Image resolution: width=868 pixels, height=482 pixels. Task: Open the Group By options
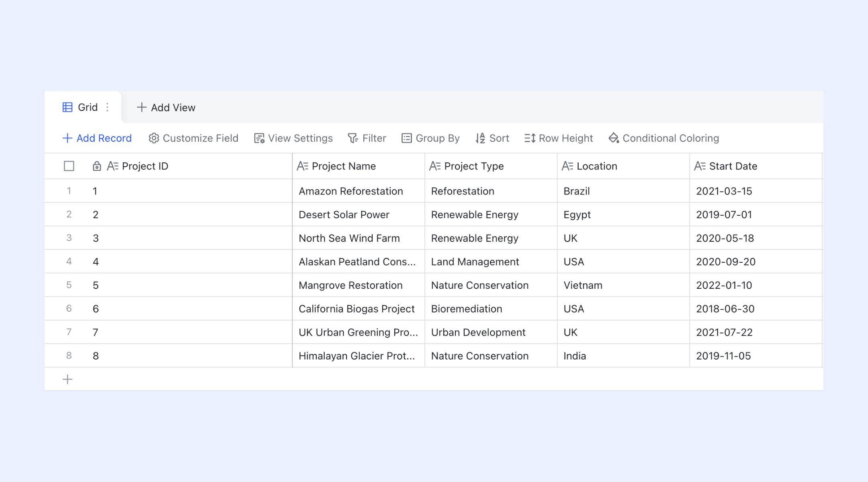tap(430, 138)
